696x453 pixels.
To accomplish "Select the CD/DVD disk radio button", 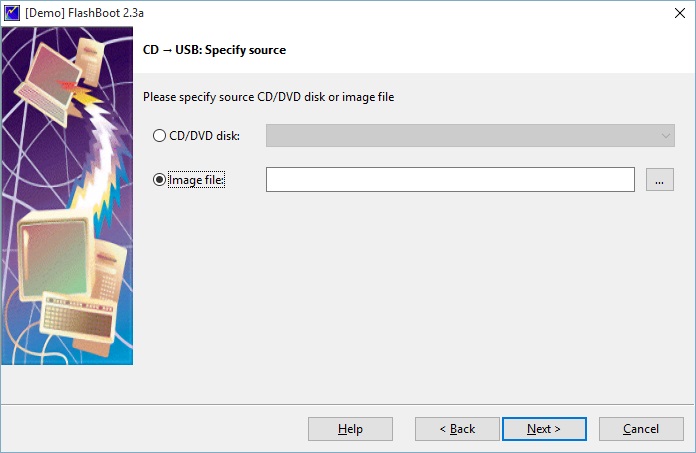I will 159,136.
